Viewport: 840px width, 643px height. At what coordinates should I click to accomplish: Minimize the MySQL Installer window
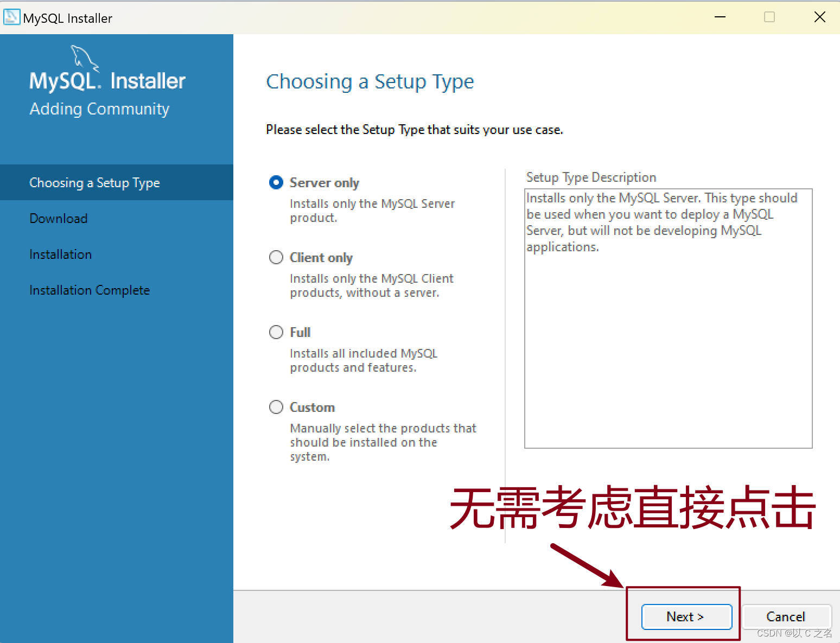[x=720, y=17]
